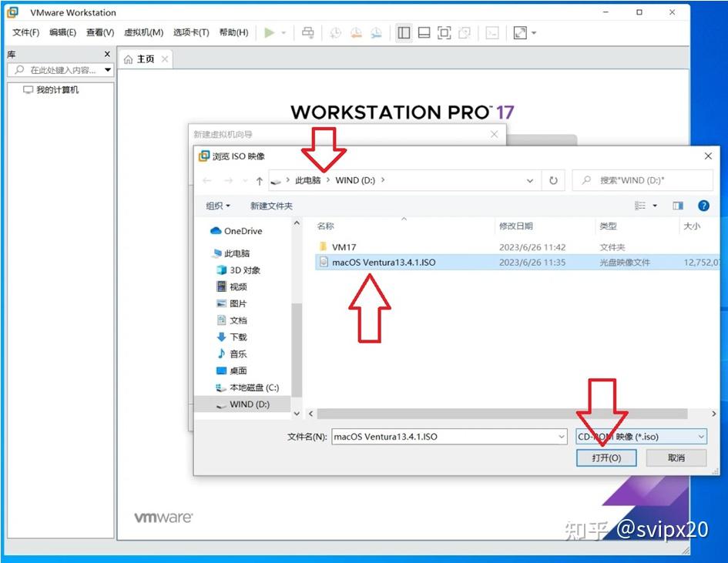Image resolution: width=728 pixels, height=563 pixels.
Task: Click the change view icon
Action: [640, 205]
